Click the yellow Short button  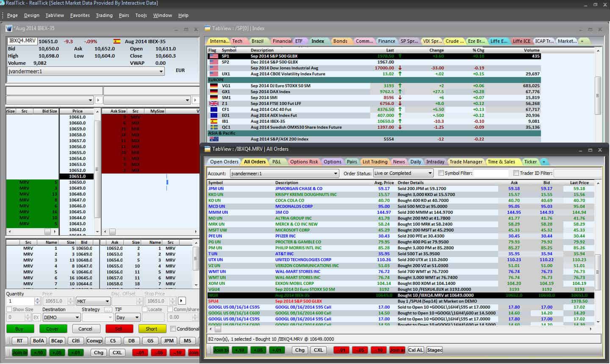click(152, 328)
